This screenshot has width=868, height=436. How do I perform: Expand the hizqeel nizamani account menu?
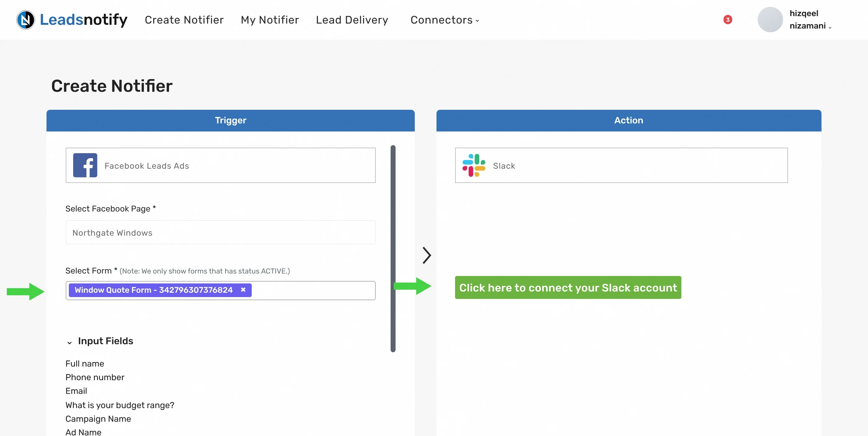(x=810, y=20)
